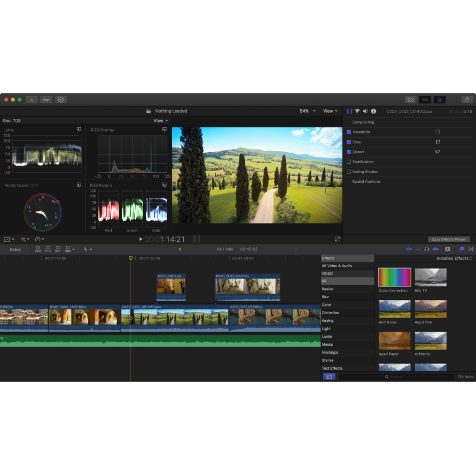Open the audio inspector speaker icon
This screenshot has width=476, height=476.
point(365,111)
